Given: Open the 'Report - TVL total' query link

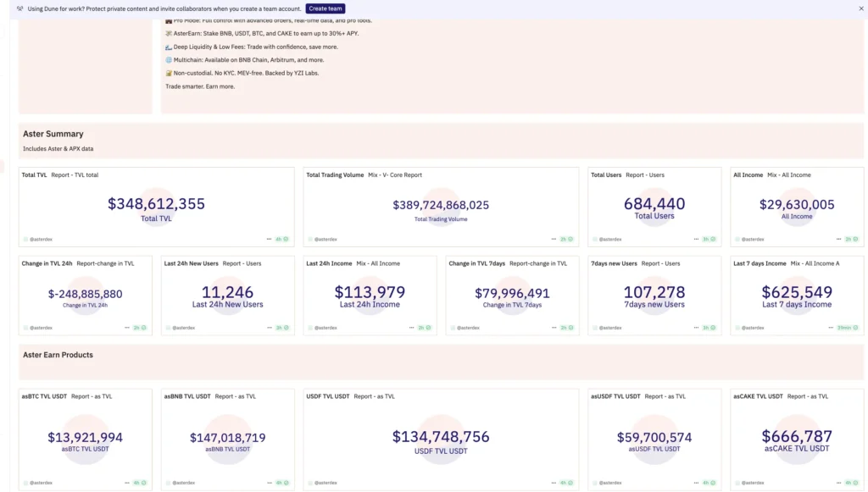Looking at the screenshot, I should (75, 175).
